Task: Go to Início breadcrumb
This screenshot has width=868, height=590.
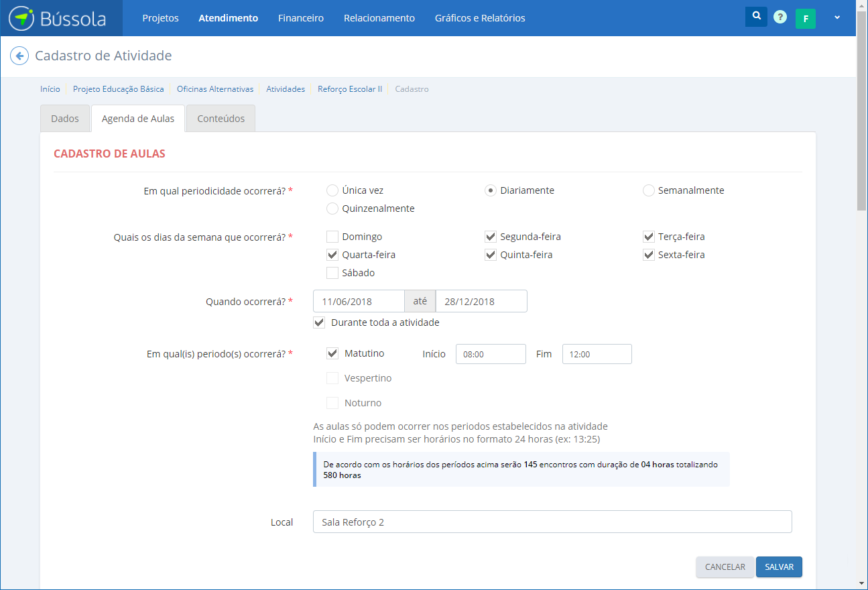Action: point(50,89)
